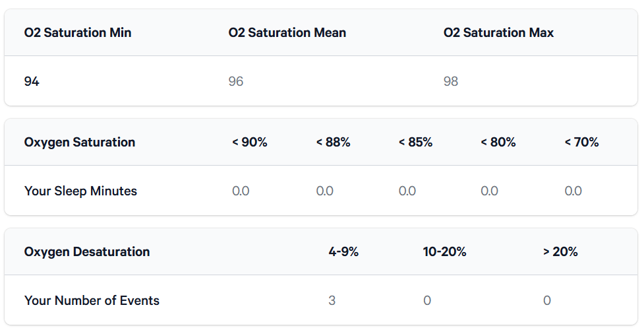The height and width of the screenshot is (330, 644).
Task: Click the mean saturation value 96
Action: click(236, 81)
